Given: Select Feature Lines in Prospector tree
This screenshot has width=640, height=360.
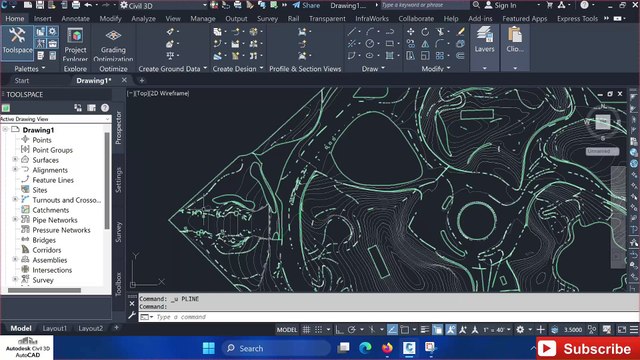Looking at the screenshot, I should tap(53, 180).
